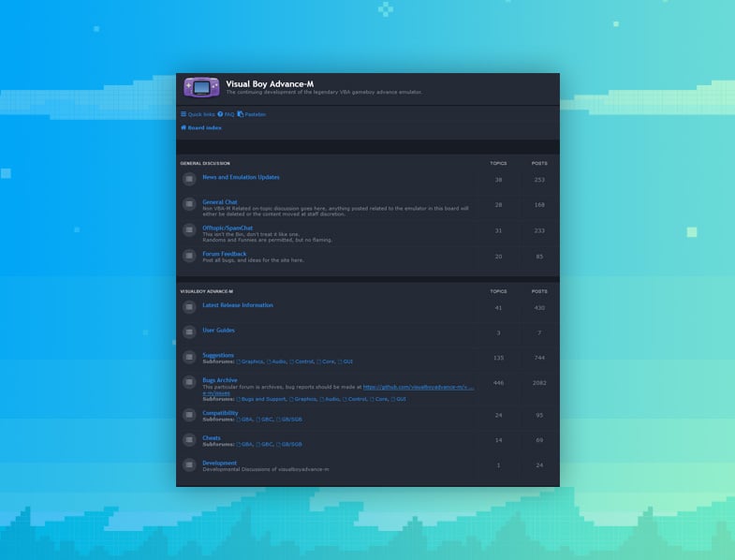Open Core subforum under Suggestions

point(326,361)
